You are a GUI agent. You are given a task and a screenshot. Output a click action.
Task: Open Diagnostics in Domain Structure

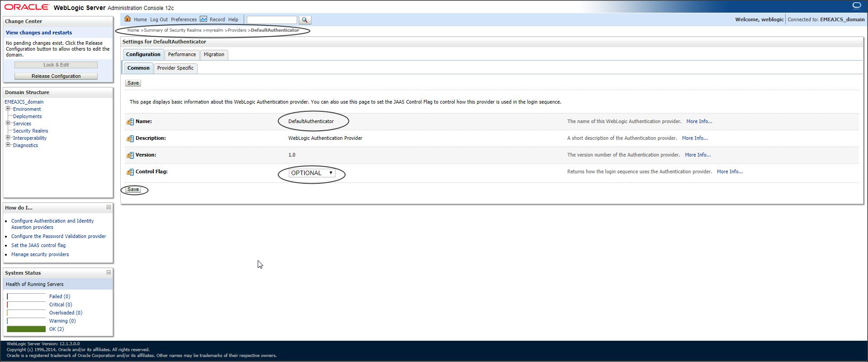(25, 145)
